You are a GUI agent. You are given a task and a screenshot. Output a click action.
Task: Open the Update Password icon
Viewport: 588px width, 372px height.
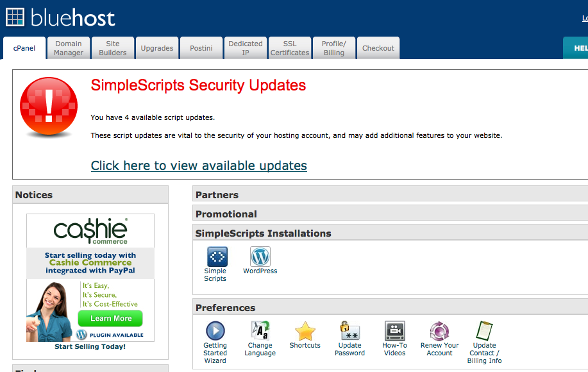pos(350,330)
